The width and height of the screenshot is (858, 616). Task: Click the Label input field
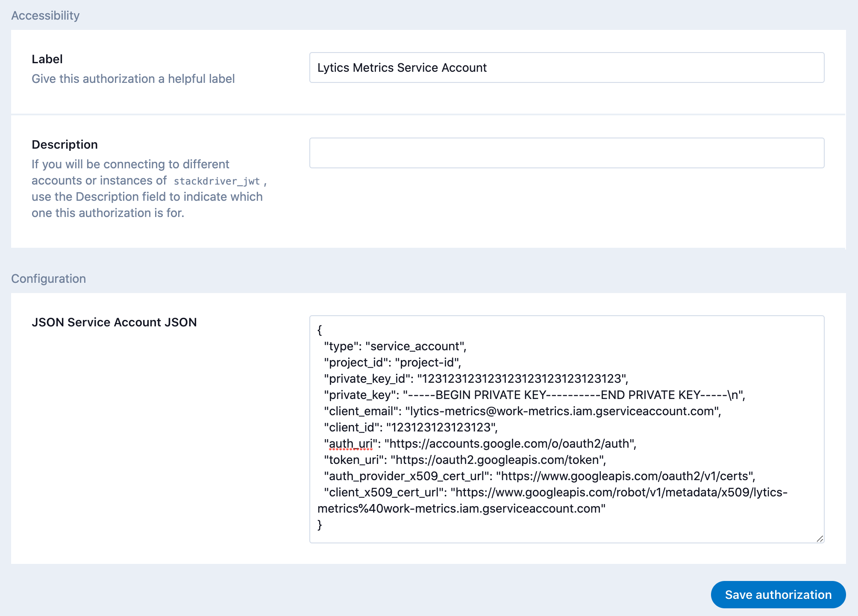click(567, 67)
